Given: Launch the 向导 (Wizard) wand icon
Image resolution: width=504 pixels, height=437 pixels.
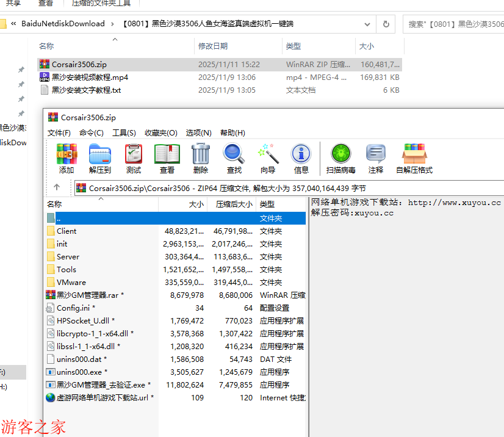Looking at the screenshot, I should [267, 158].
